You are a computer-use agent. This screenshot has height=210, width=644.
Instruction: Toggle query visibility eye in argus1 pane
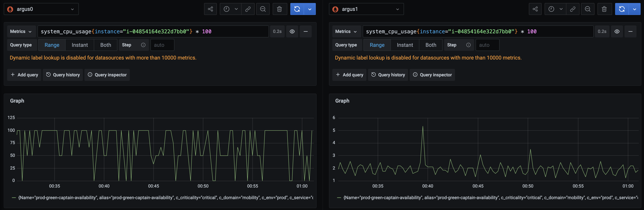pyautogui.click(x=617, y=31)
